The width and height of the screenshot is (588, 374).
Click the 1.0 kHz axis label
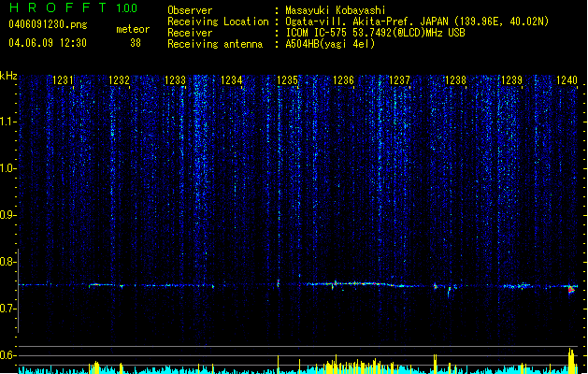7,168
